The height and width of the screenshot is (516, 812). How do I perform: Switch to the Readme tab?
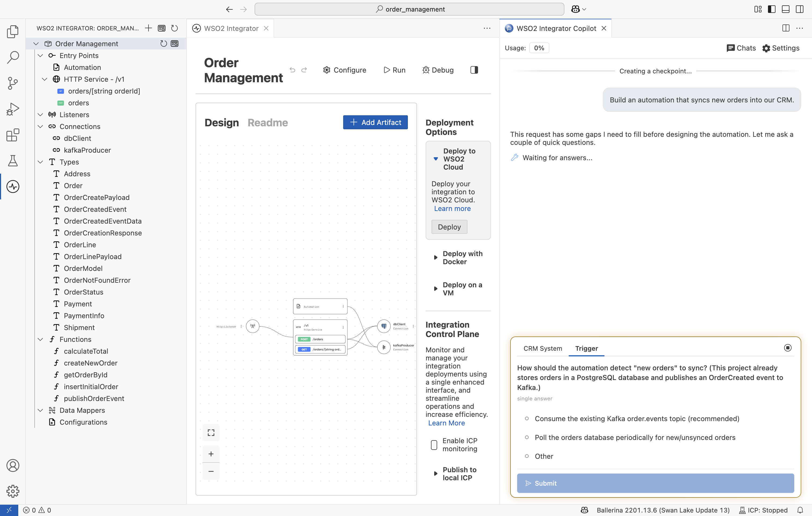[x=268, y=123]
